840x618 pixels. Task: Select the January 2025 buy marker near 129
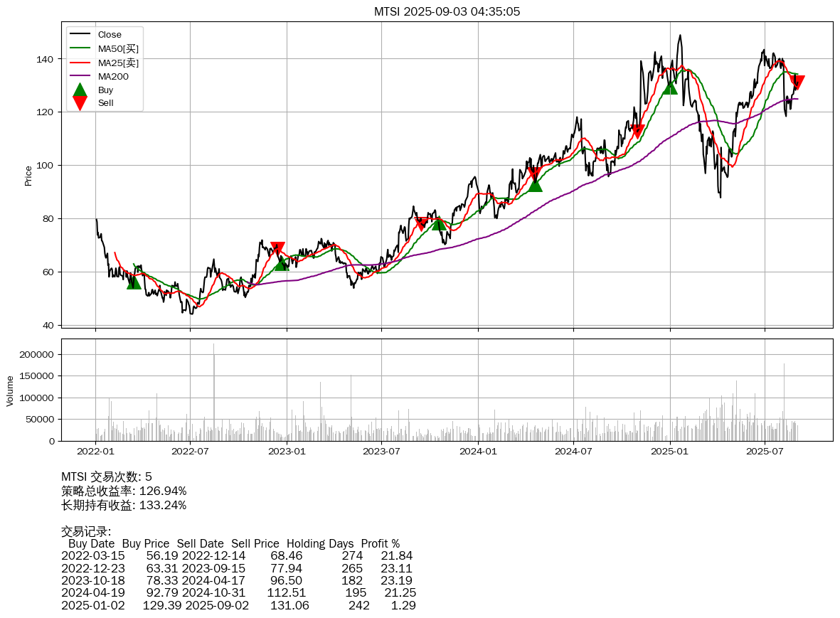pyautogui.click(x=670, y=87)
